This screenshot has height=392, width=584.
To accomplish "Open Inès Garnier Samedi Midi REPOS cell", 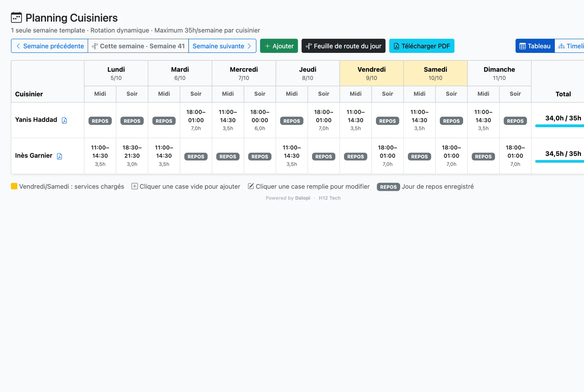I will tap(419, 156).
